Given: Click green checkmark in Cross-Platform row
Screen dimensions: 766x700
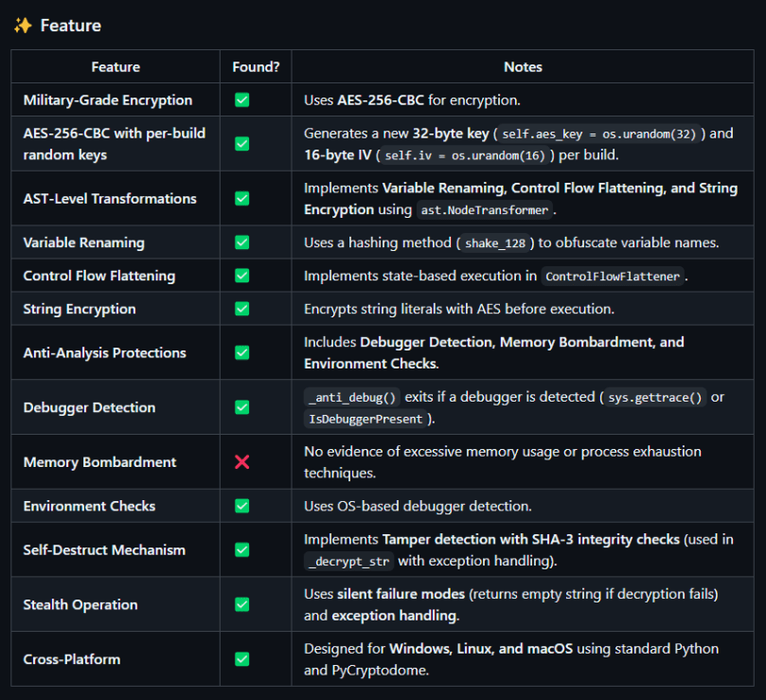Looking at the screenshot, I should [x=242, y=659].
